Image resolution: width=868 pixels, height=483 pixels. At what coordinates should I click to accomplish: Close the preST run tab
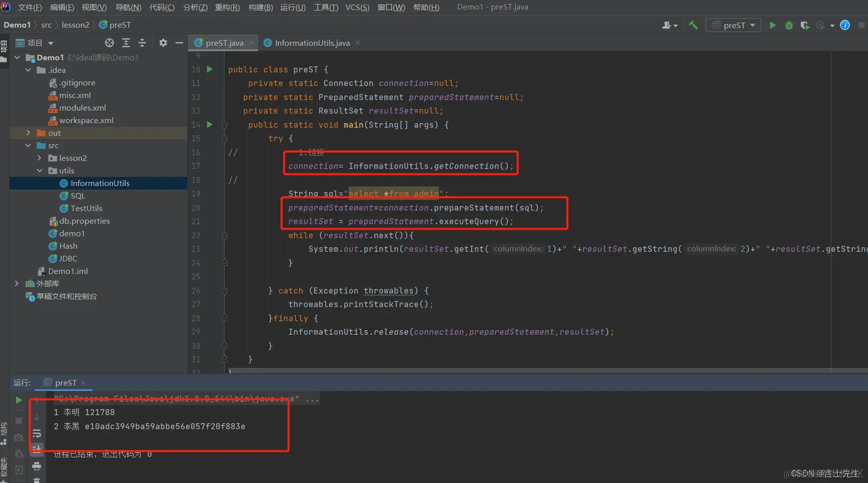point(83,383)
